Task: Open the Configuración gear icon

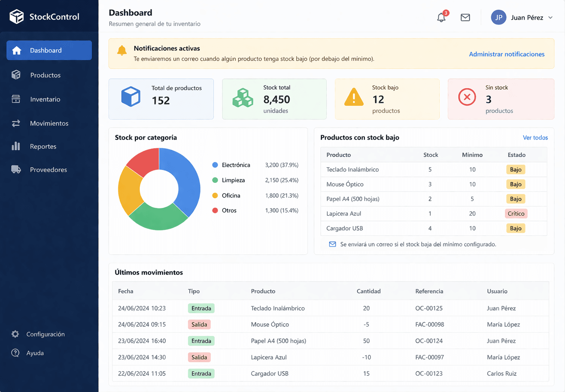Action: (15, 334)
